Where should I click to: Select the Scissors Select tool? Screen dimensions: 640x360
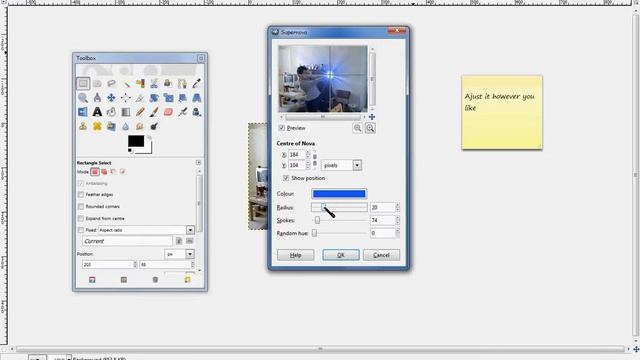(154, 84)
